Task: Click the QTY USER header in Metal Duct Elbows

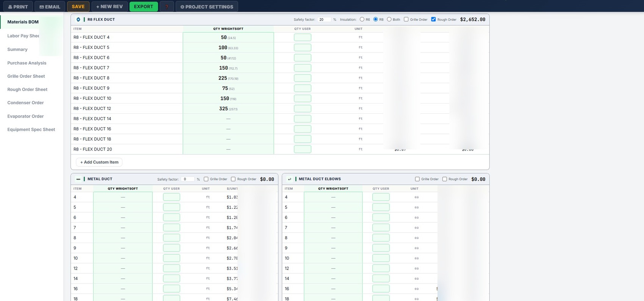Action: pyautogui.click(x=381, y=188)
